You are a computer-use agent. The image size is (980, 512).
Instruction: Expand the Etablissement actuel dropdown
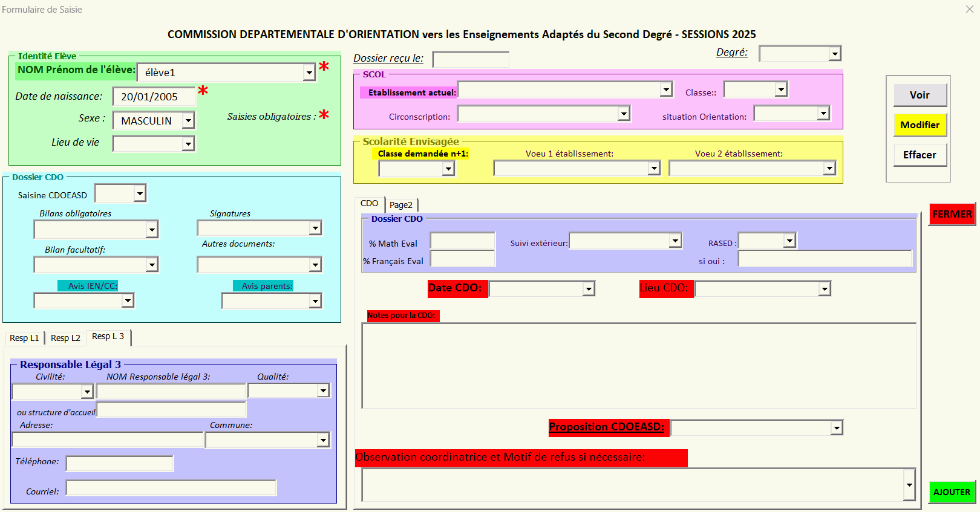[x=666, y=89]
